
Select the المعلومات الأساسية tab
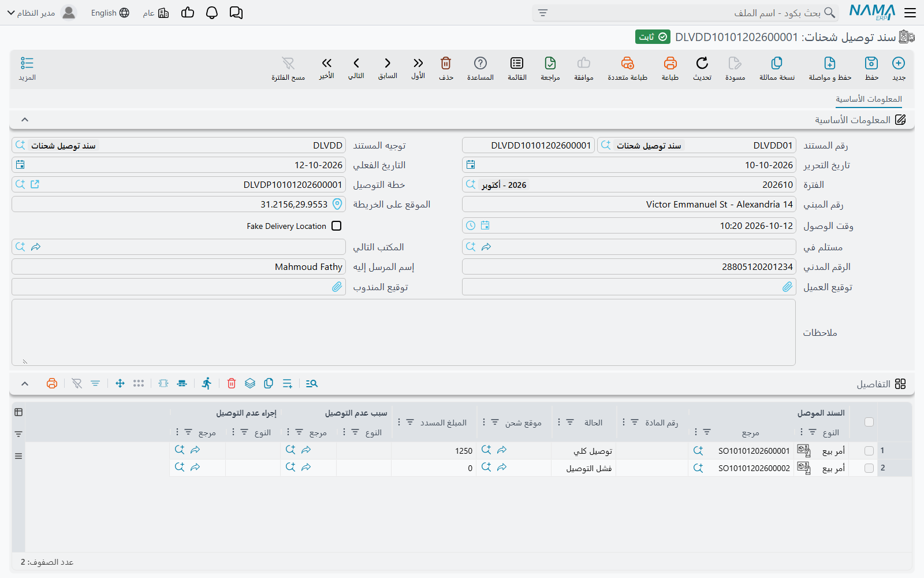click(869, 99)
